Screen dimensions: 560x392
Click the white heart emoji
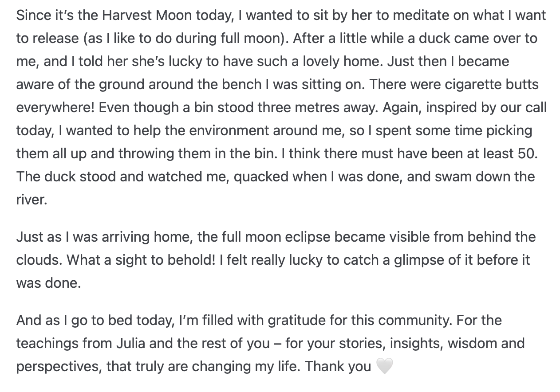(384, 367)
